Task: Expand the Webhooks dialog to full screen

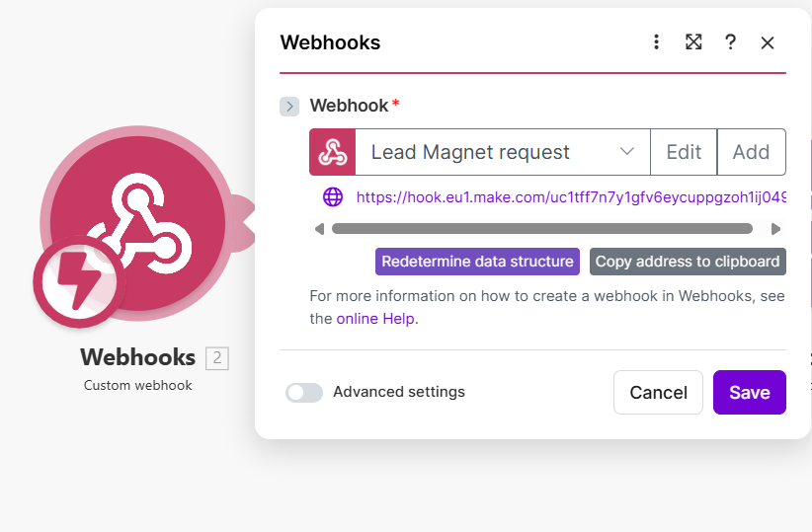Action: [x=693, y=42]
